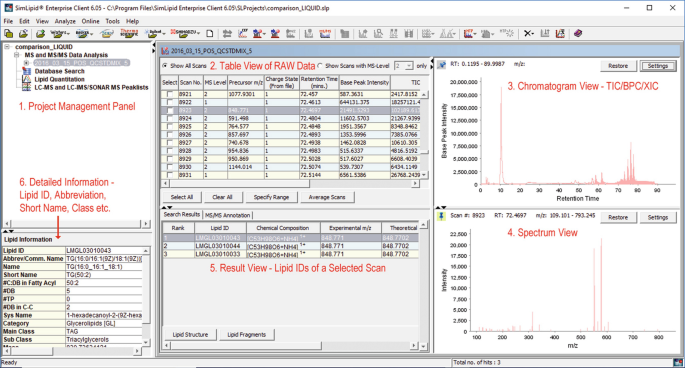Check the select box for scan 8926
Image resolution: width=685 pixels, height=368 pixels.
[x=170, y=135]
